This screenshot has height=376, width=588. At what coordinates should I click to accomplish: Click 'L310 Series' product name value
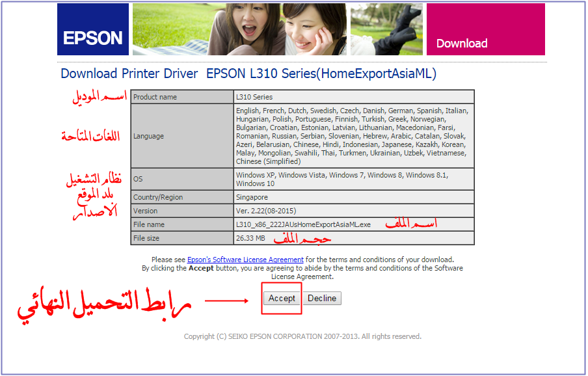tap(254, 97)
